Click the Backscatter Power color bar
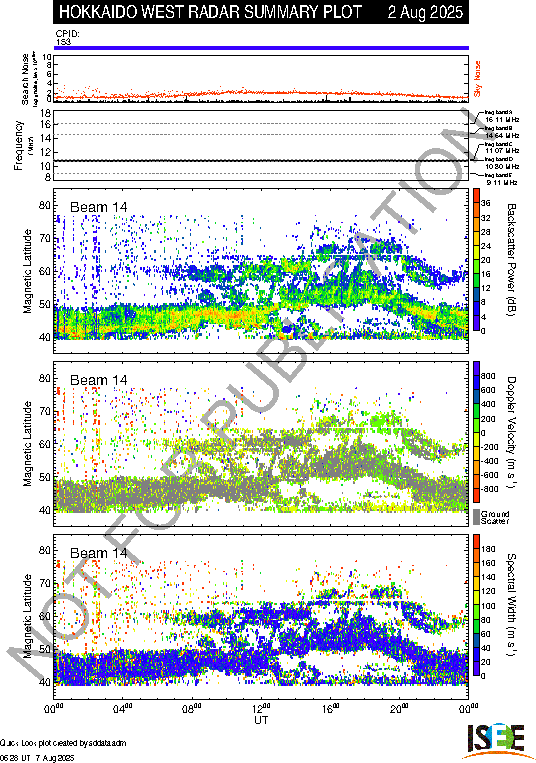 476,260
